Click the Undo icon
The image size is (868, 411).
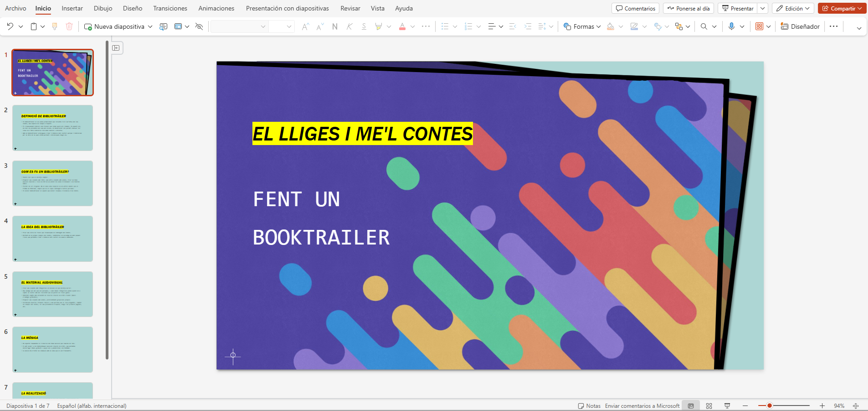click(10, 26)
